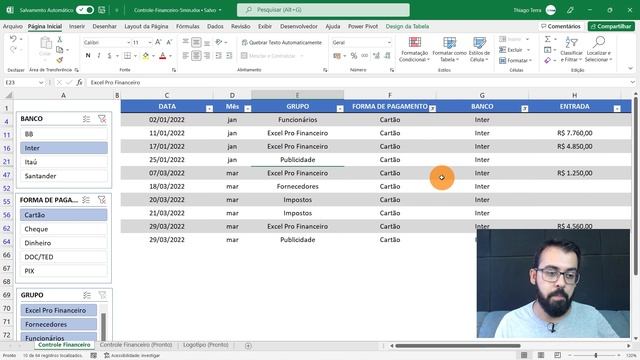The height and width of the screenshot is (360, 640).
Task: Apply bold with the N button
Action: [88, 56]
